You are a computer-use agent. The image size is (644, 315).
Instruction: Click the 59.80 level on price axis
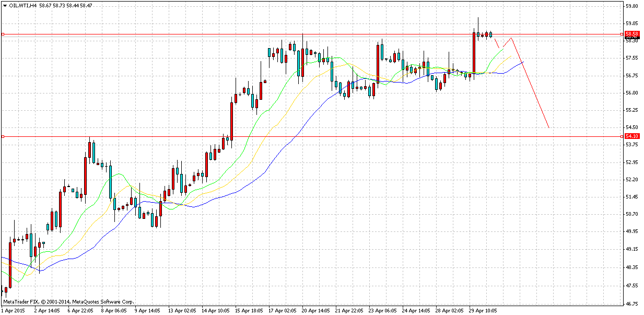632,6
